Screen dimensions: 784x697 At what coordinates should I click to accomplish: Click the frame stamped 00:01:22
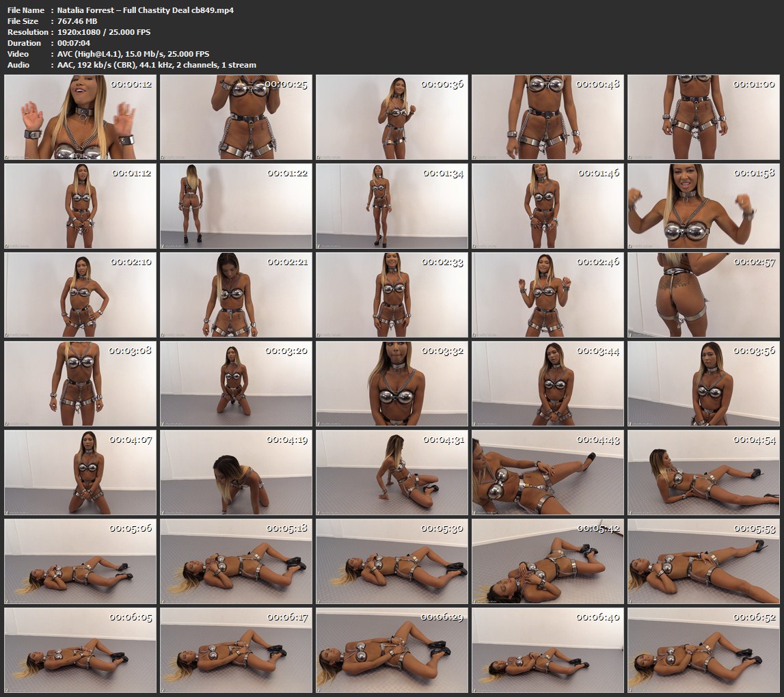(236, 206)
